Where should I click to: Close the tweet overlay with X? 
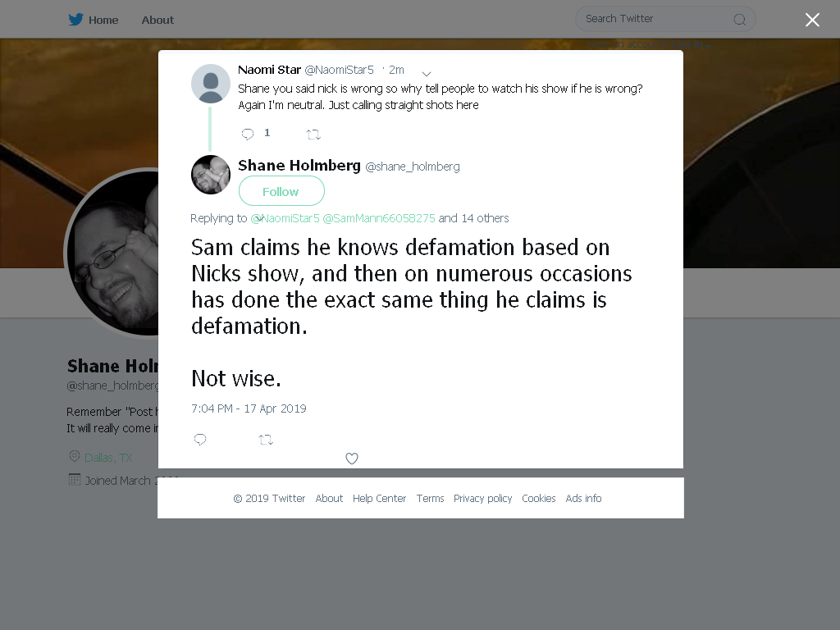[x=812, y=20]
